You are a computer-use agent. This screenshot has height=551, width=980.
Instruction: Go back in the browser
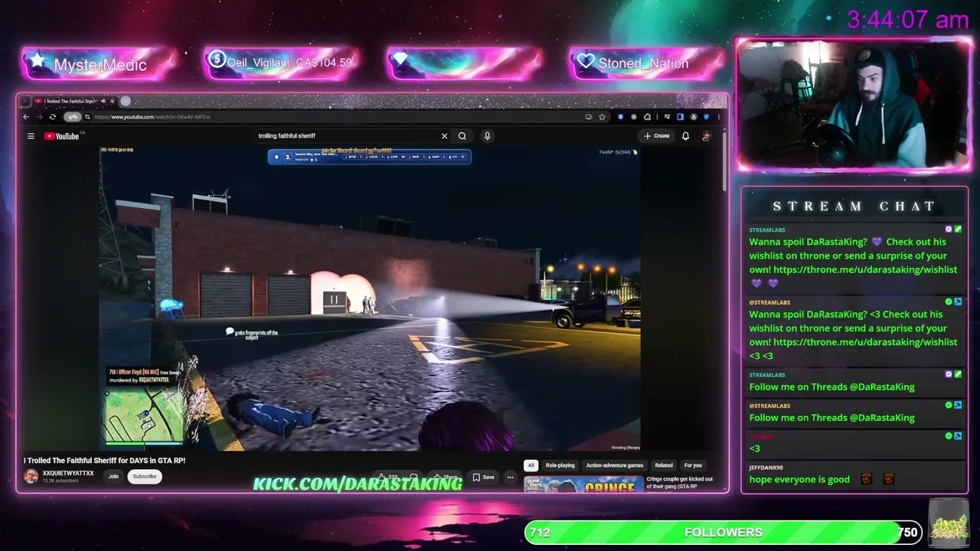coord(26,117)
